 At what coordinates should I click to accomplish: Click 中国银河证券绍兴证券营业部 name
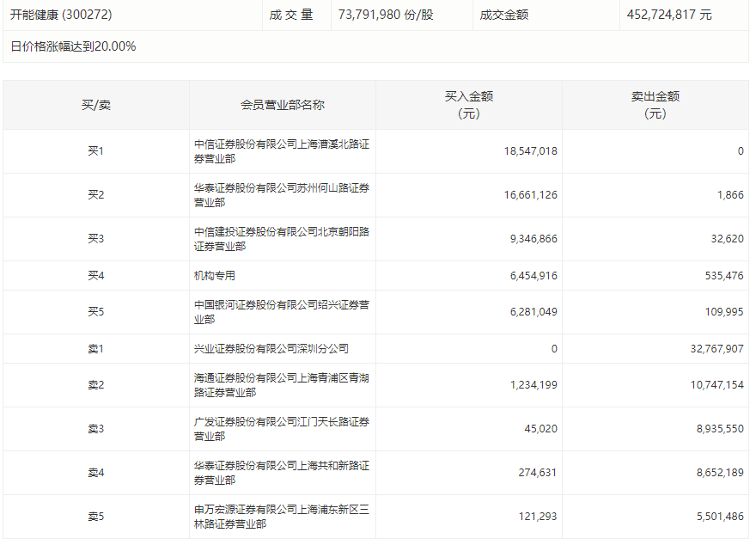(282, 311)
